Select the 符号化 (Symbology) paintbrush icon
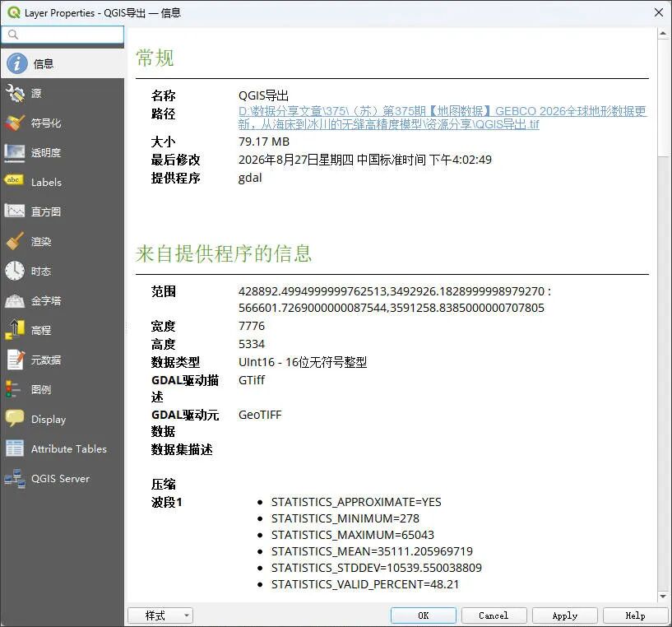 (15, 123)
